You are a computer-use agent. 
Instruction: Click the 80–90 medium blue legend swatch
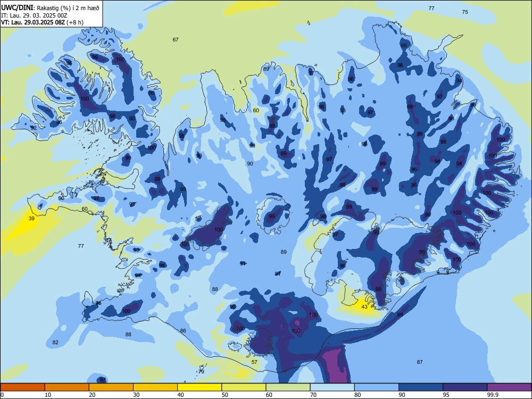377,387
